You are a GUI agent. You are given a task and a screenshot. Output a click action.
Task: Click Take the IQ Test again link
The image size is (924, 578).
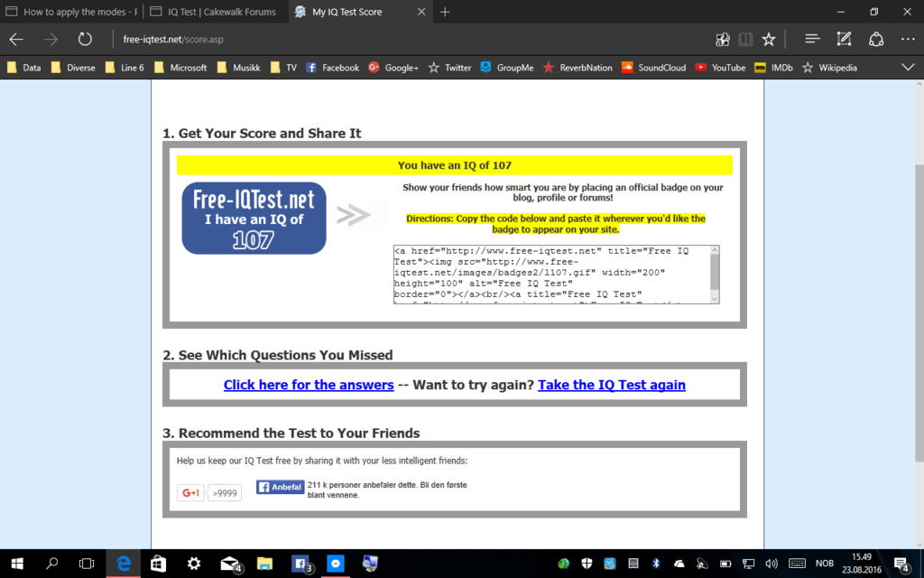tap(612, 385)
